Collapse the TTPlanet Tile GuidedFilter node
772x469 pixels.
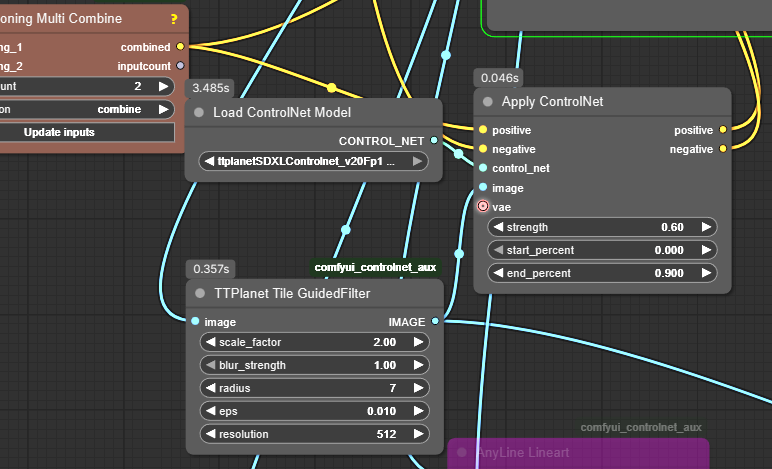pos(200,294)
